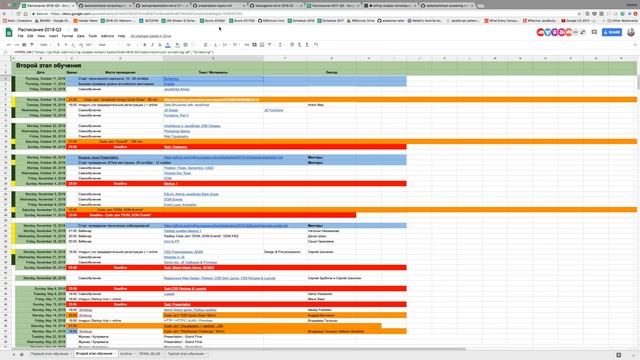Insert a comment from toolbar
The image size is (640, 360).
point(254,45)
